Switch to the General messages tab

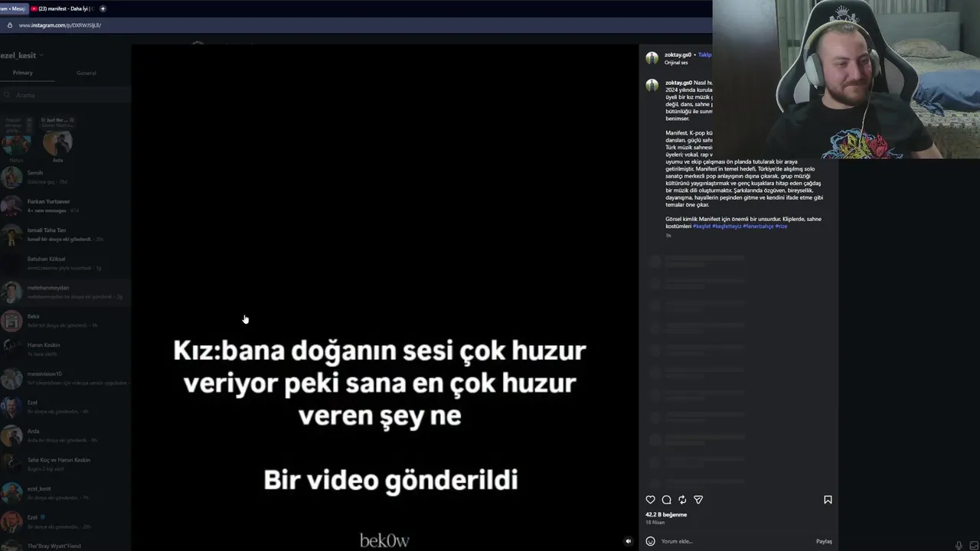[x=87, y=73]
